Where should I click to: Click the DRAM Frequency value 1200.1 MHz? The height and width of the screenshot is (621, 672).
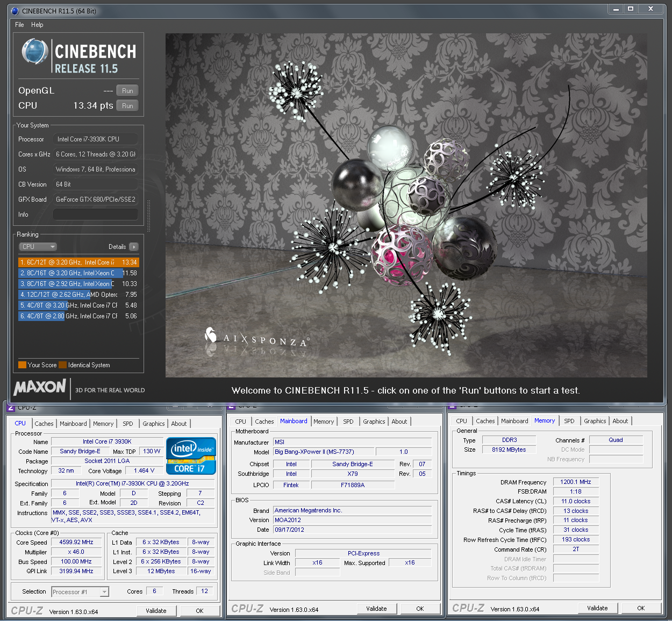pos(576,482)
